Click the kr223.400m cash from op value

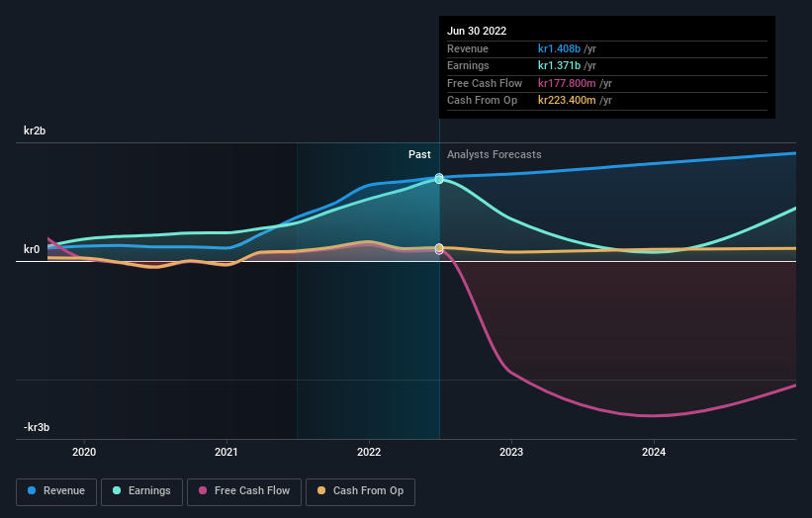(567, 101)
